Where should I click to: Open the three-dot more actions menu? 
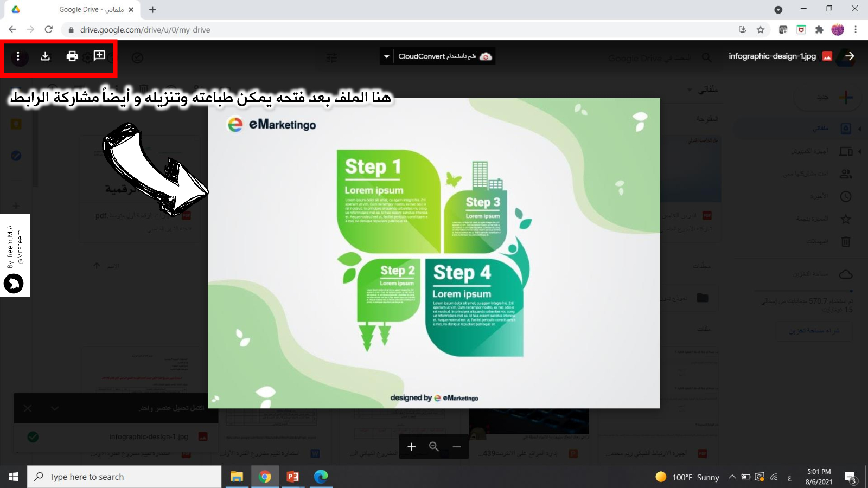[18, 56]
